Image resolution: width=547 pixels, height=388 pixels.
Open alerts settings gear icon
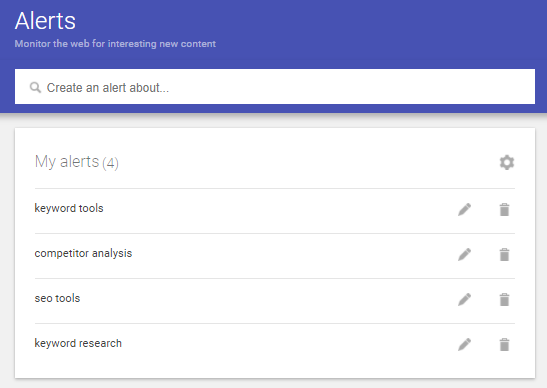pyautogui.click(x=507, y=163)
